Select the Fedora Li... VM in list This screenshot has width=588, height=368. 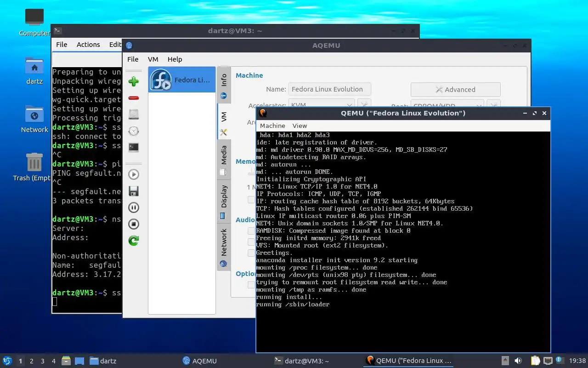182,80
